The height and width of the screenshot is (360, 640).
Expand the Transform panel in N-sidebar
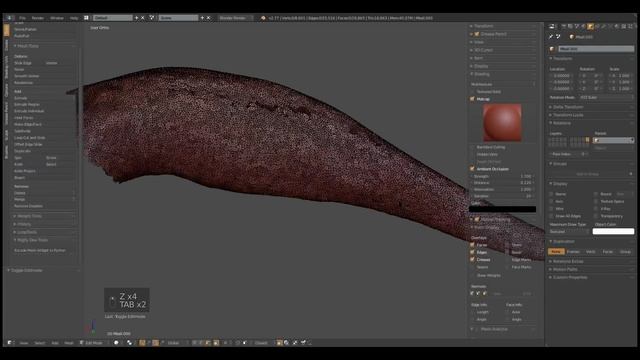483,26
